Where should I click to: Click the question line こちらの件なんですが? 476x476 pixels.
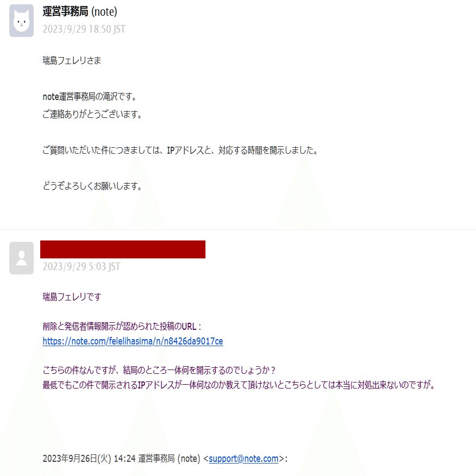pyautogui.click(x=159, y=370)
